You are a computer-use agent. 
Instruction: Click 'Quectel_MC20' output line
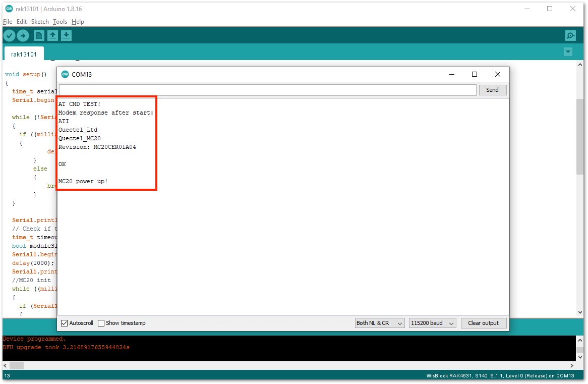pyautogui.click(x=80, y=138)
